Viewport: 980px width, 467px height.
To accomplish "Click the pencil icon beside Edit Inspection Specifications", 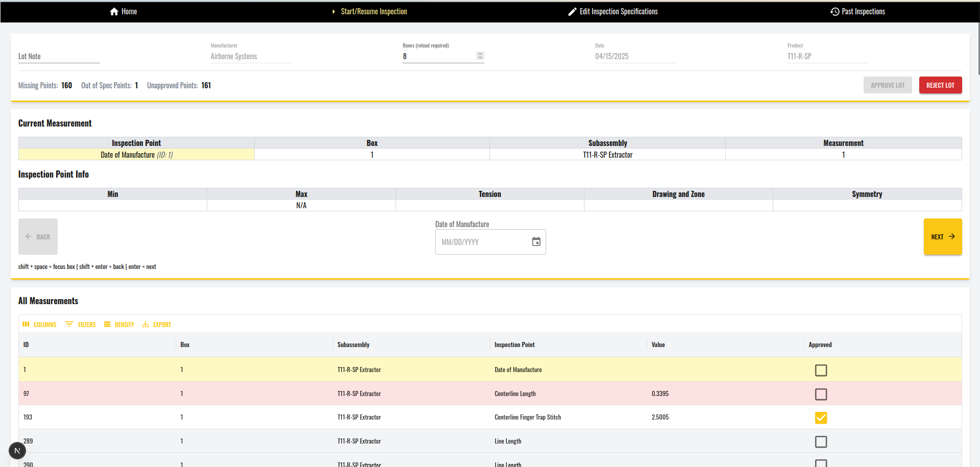I will [x=572, y=12].
